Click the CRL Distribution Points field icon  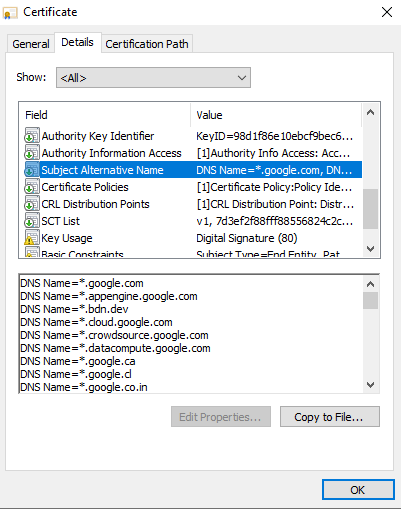pos(32,204)
